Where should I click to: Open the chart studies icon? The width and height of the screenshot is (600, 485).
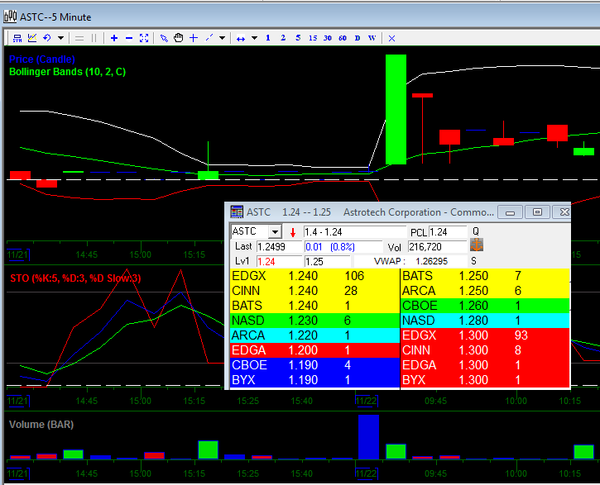32,38
